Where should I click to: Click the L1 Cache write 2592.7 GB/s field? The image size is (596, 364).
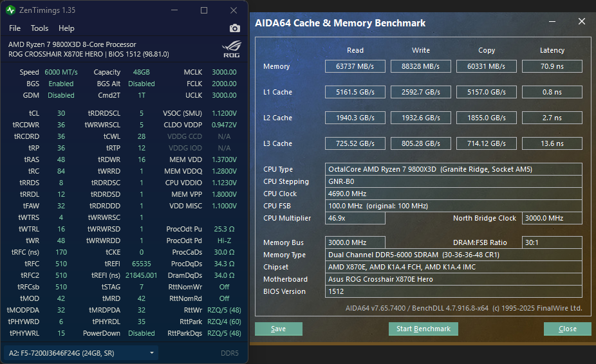click(421, 92)
